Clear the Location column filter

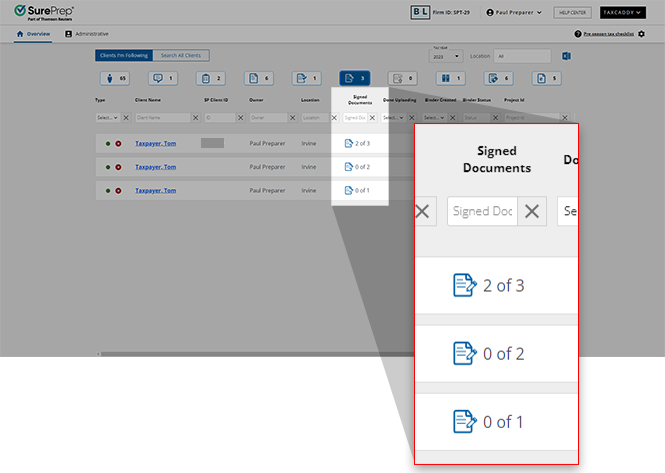click(334, 118)
